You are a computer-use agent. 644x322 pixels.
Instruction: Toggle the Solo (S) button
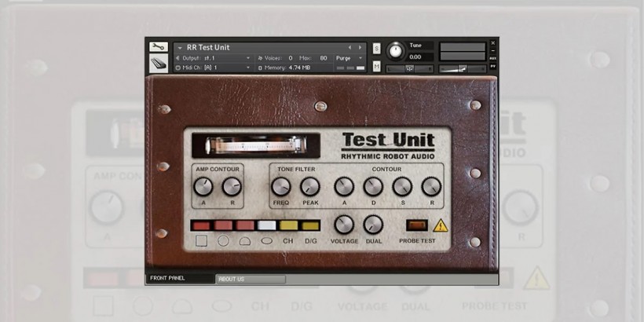click(x=377, y=49)
